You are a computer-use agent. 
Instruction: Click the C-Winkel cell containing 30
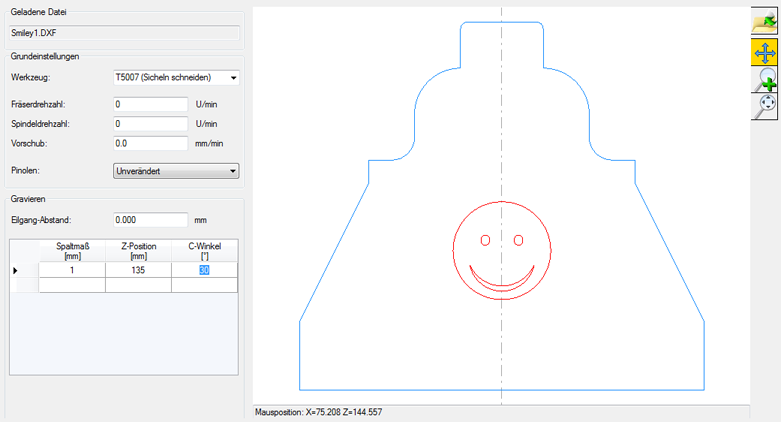[204, 270]
